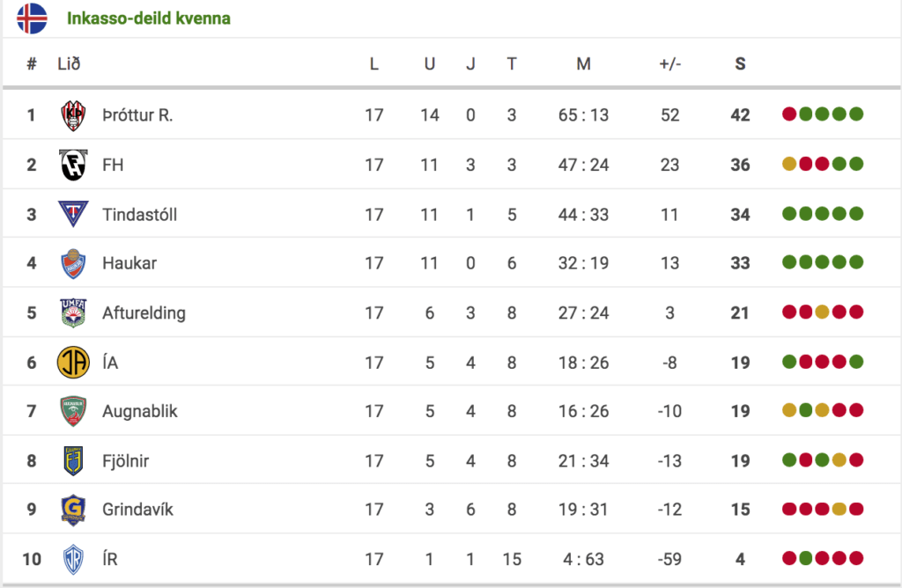Click the Afturelding UMFA emblem
The image size is (902, 588).
click(x=73, y=312)
